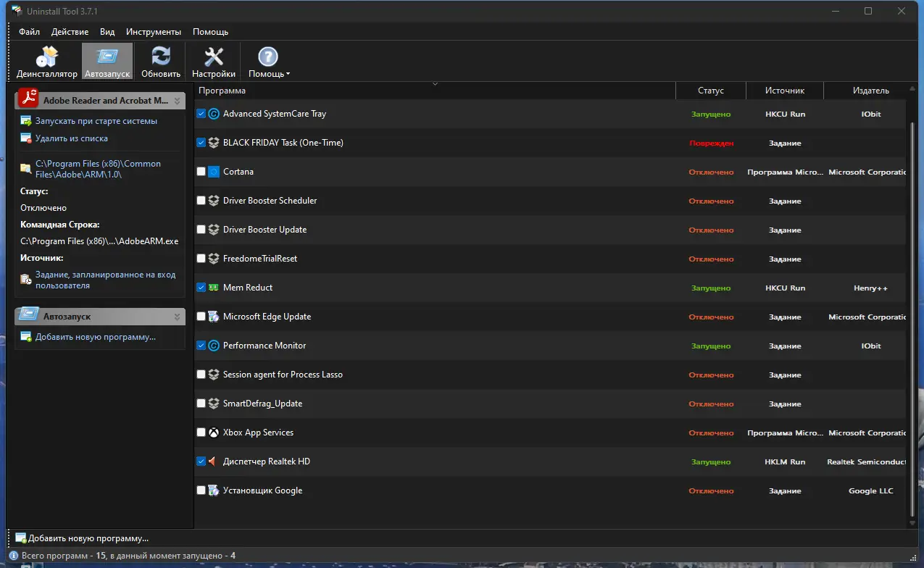Click the sidebar Добавить новую программу link
The image size is (924, 568).
[96, 337]
